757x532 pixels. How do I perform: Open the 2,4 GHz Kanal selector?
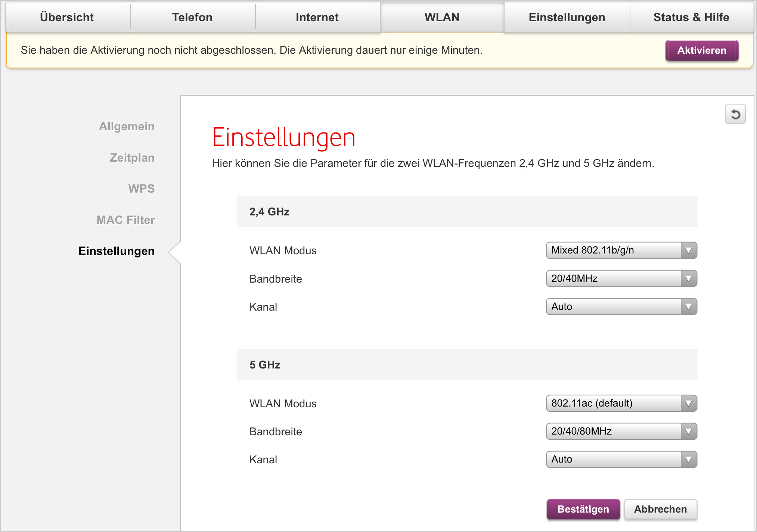621,307
